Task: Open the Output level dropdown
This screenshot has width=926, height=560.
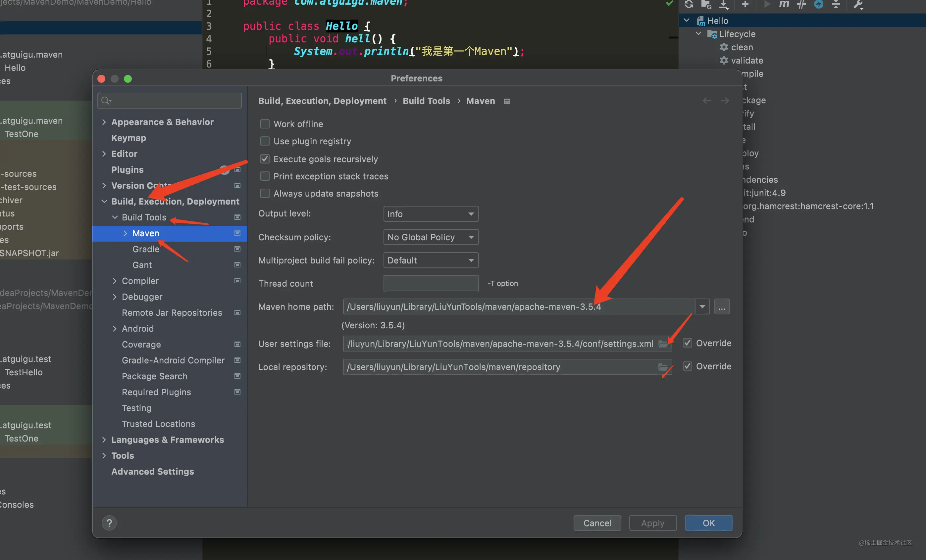Action: pos(431,214)
